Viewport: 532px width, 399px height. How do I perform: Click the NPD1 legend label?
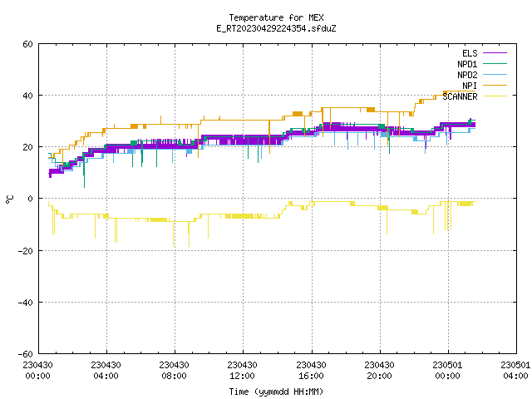(467, 64)
